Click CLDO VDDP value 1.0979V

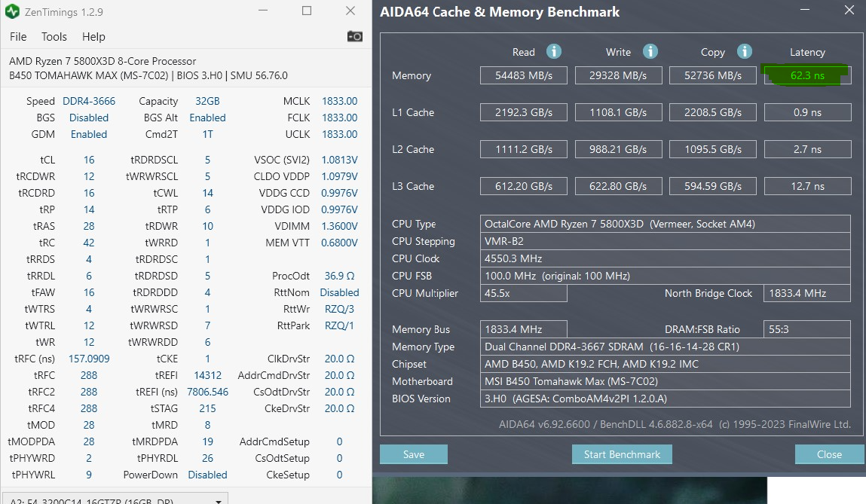coord(340,176)
